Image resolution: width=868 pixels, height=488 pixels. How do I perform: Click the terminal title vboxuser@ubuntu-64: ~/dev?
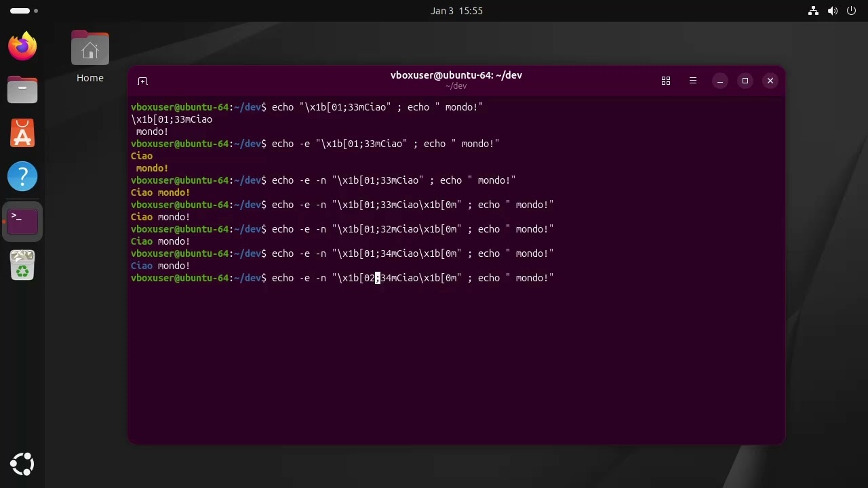coord(456,75)
